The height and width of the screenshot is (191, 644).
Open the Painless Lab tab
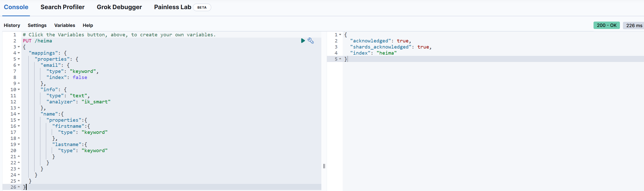[172, 7]
